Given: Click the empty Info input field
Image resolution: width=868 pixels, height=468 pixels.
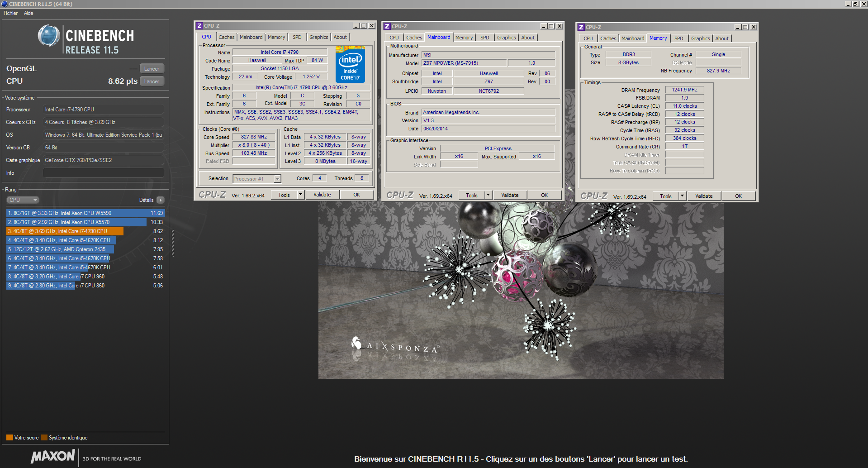Looking at the screenshot, I should click(x=104, y=173).
